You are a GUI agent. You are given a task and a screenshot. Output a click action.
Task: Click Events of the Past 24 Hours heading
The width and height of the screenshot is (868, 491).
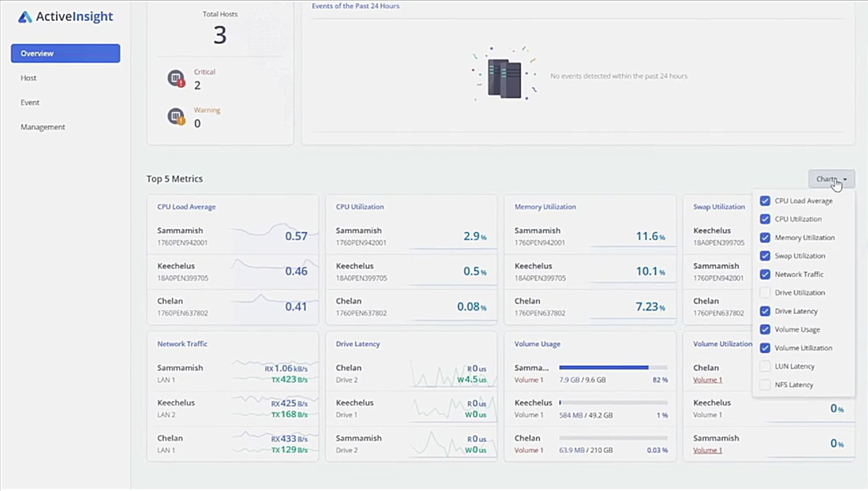[x=355, y=6]
